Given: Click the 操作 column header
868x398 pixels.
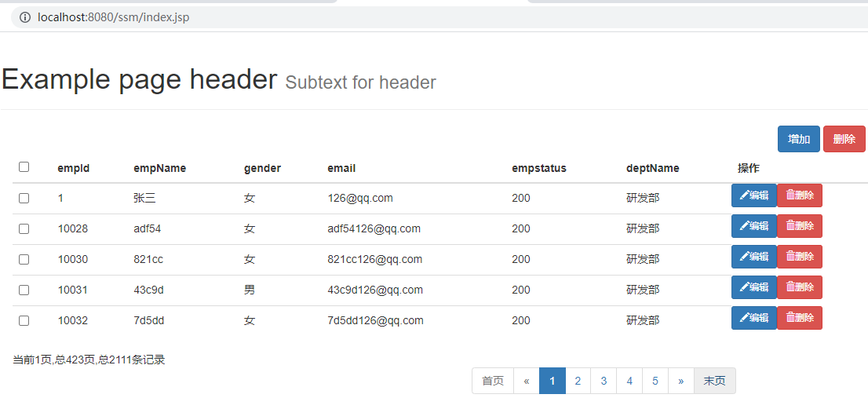Looking at the screenshot, I should coord(749,168).
